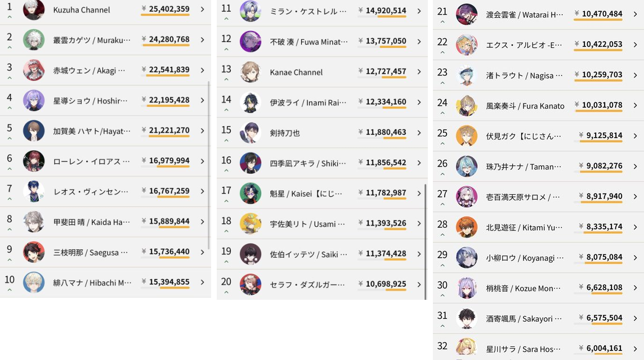Open Kuzuha Channel avatar thumbnail

click(x=34, y=10)
